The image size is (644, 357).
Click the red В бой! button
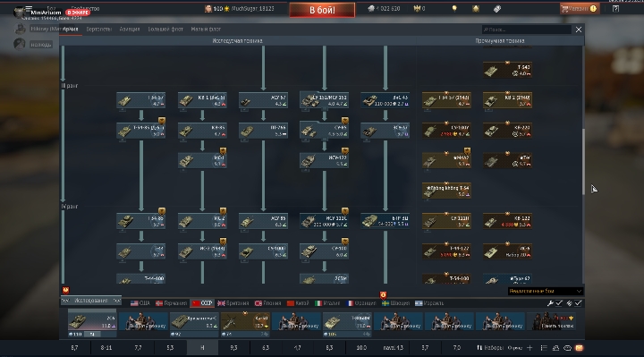coord(322,10)
